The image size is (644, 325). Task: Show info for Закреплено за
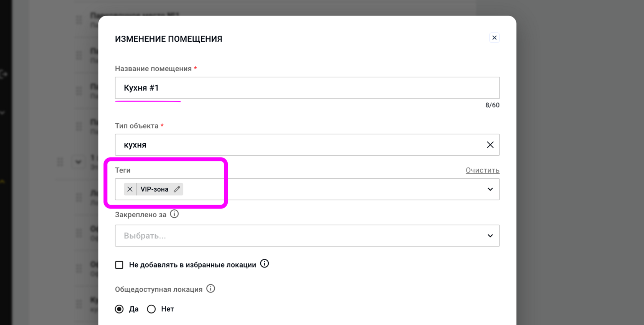pos(174,214)
